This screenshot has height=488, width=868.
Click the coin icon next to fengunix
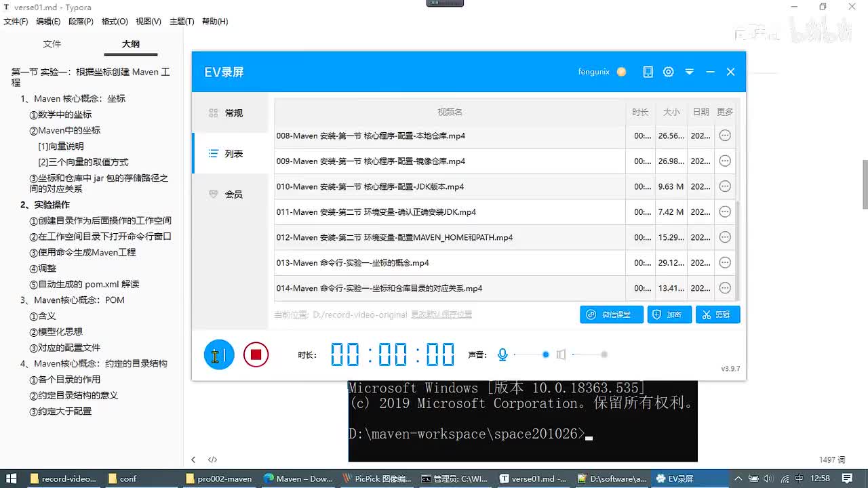coord(621,72)
